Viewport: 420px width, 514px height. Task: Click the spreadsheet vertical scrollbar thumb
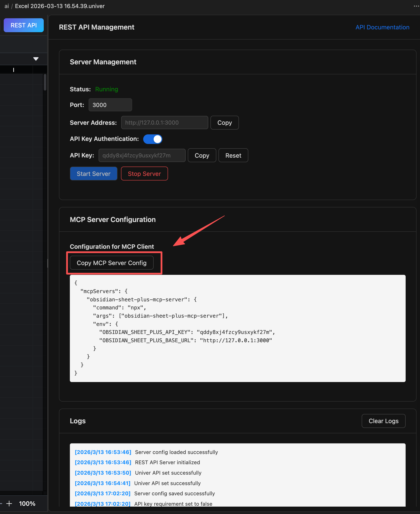45,83
